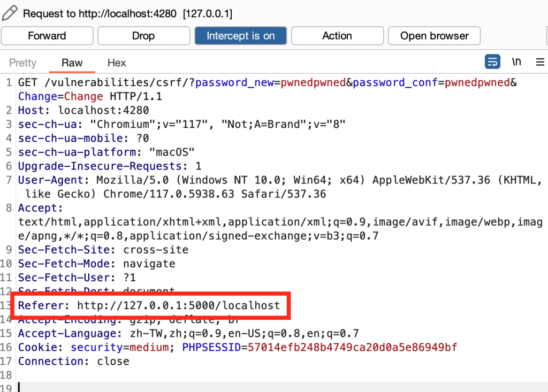
Task: Switch to the Pretty tab
Action: [22, 63]
